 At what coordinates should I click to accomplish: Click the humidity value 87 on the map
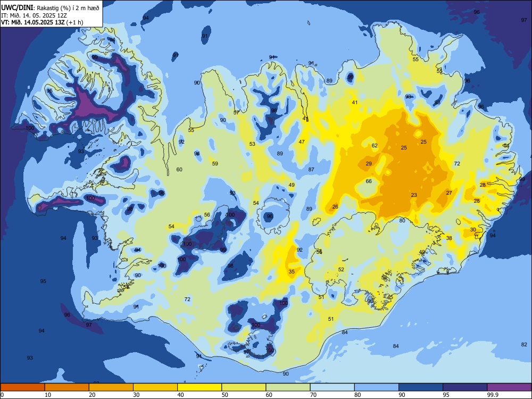[311, 169]
